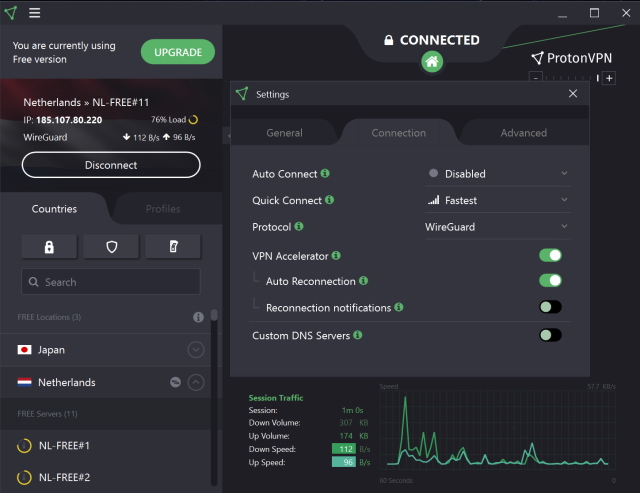640x493 pixels.
Task: Click the Netherlands flag icon
Action: coord(24,382)
